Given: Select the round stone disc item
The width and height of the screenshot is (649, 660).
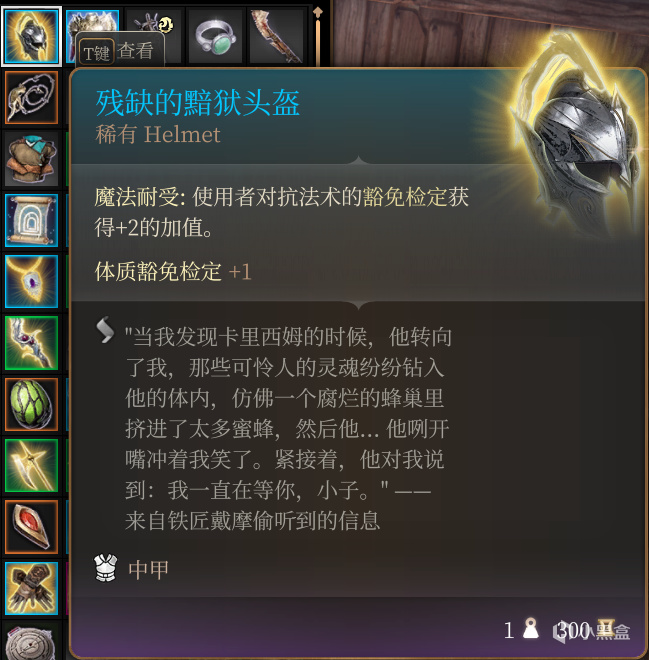Looking at the screenshot, I should click(x=32, y=641).
